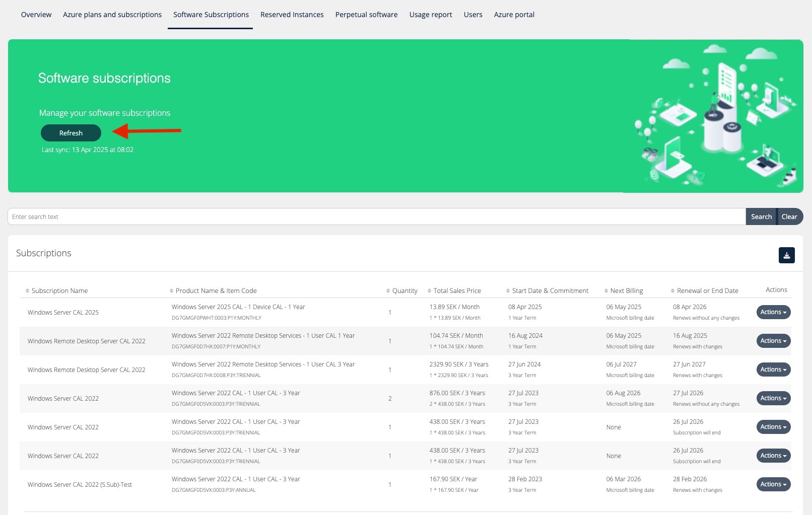Go to Azure plans and subscriptions tab

pyautogui.click(x=112, y=15)
